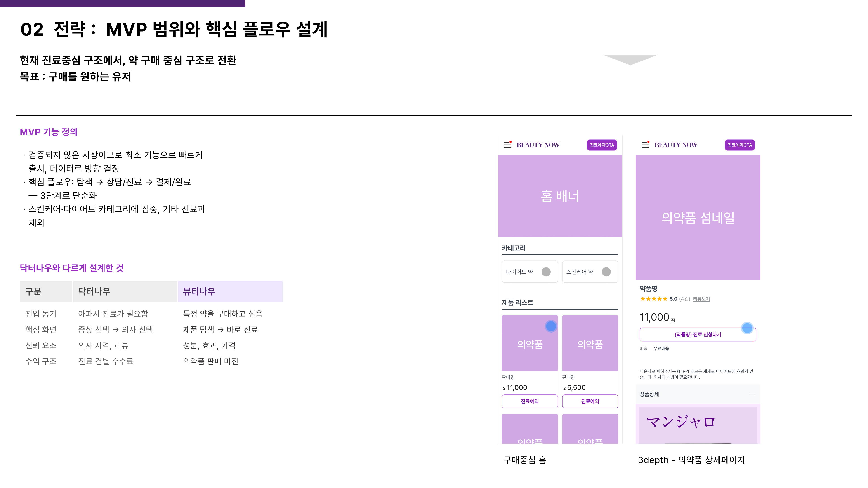This screenshot has width=868, height=488.
Task: Click 진료예약CTA button in detail mockup header
Action: pyautogui.click(x=740, y=145)
